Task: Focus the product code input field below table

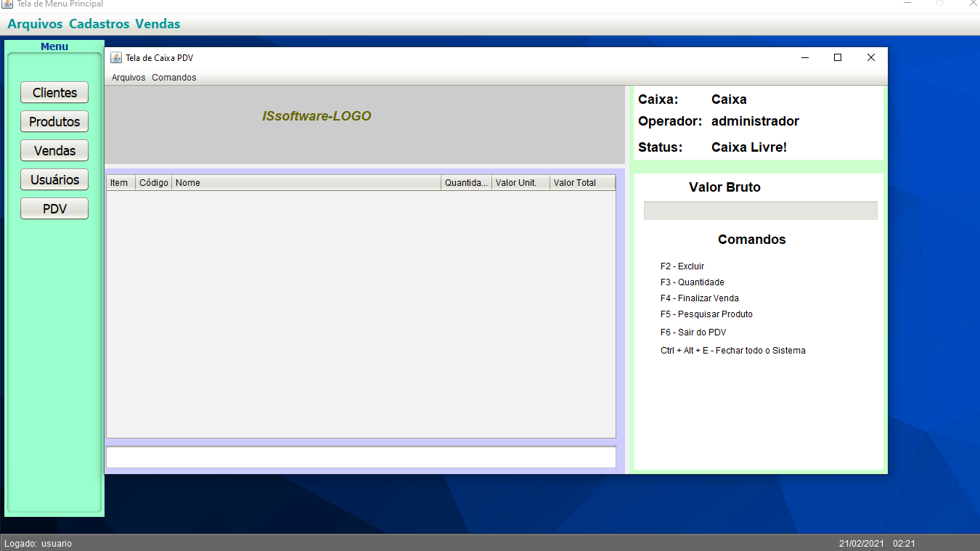Action: (x=361, y=457)
